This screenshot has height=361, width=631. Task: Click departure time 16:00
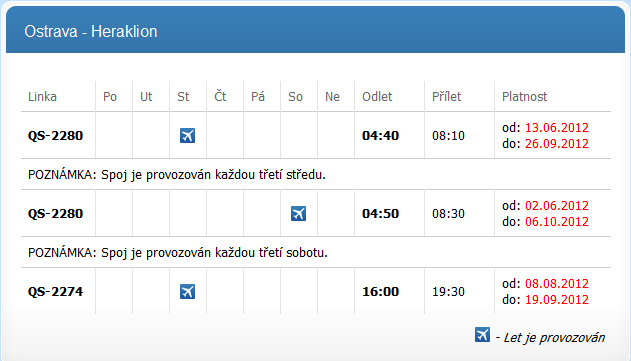tap(380, 291)
